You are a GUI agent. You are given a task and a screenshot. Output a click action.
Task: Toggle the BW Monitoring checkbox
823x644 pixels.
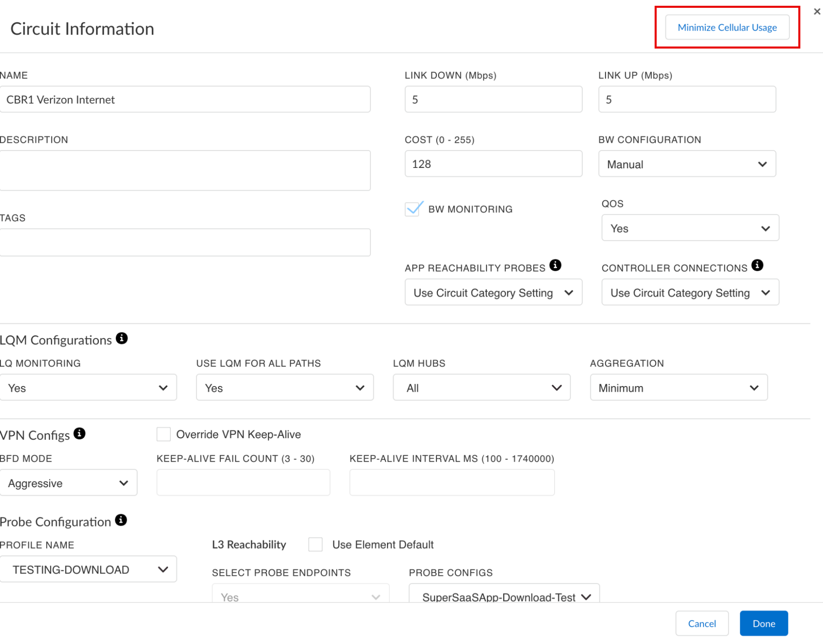pos(413,209)
